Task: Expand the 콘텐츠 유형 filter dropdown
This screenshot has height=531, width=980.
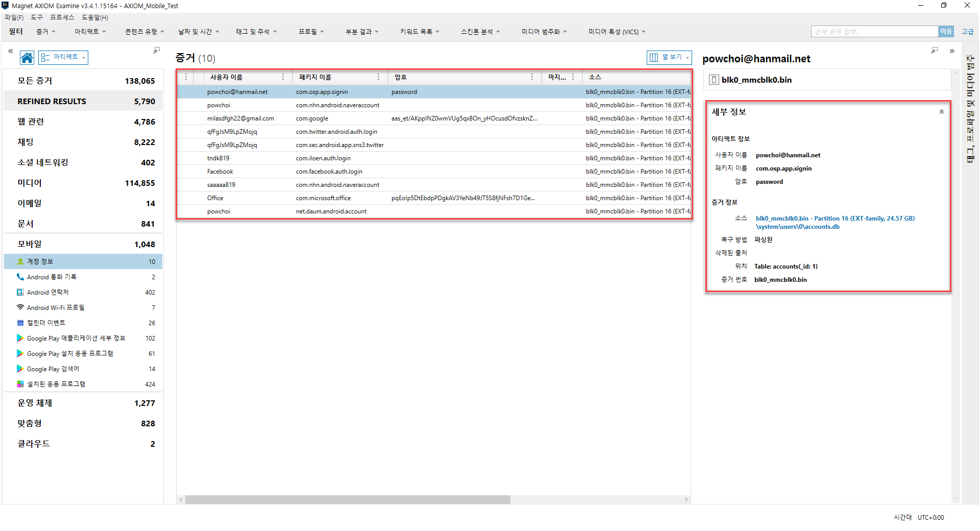Action: tap(144, 32)
